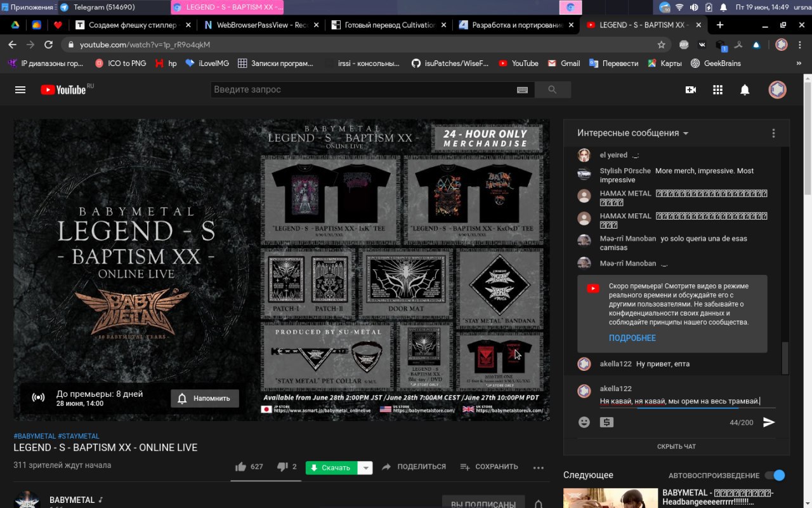Click the YouTube search magnifier button
Screen dimensions: 812x508
[x=553, y=90]
